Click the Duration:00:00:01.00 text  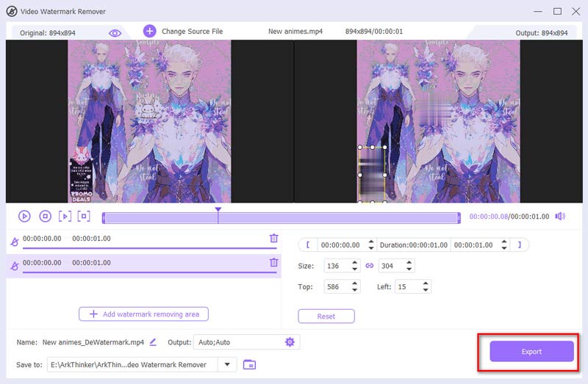click(414, 245)
